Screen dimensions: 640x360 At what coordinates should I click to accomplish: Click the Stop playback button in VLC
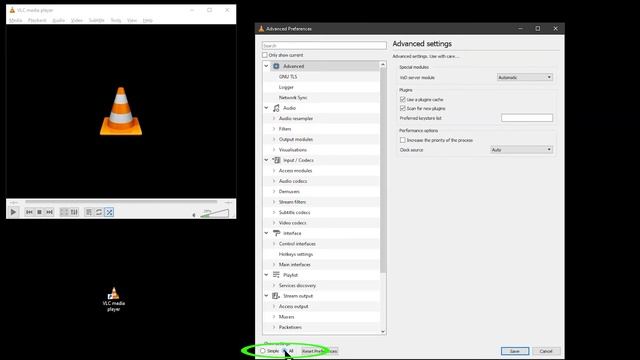click(39, 212)
